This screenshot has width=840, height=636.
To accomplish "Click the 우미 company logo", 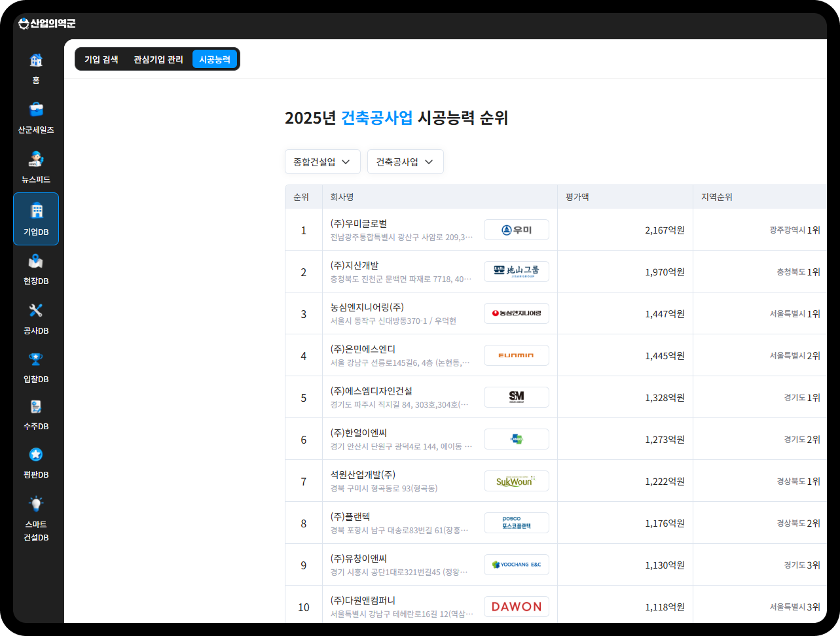I will (517, 230).
